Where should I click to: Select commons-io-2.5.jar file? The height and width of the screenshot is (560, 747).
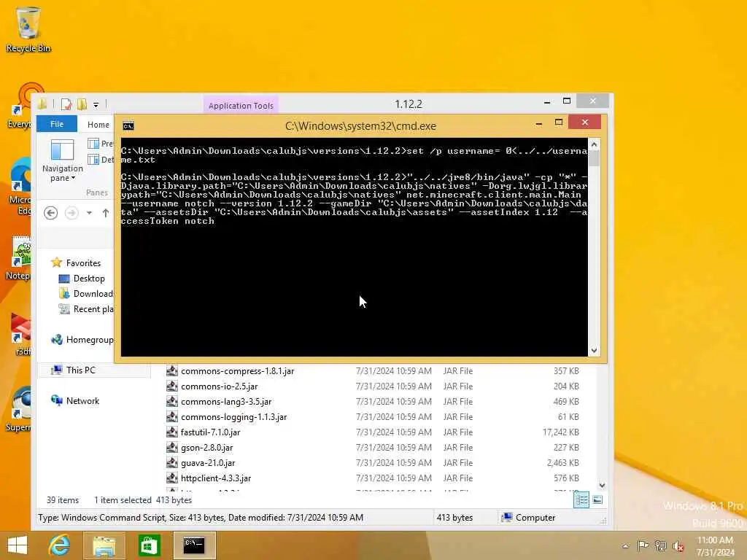tap(219, 386)
